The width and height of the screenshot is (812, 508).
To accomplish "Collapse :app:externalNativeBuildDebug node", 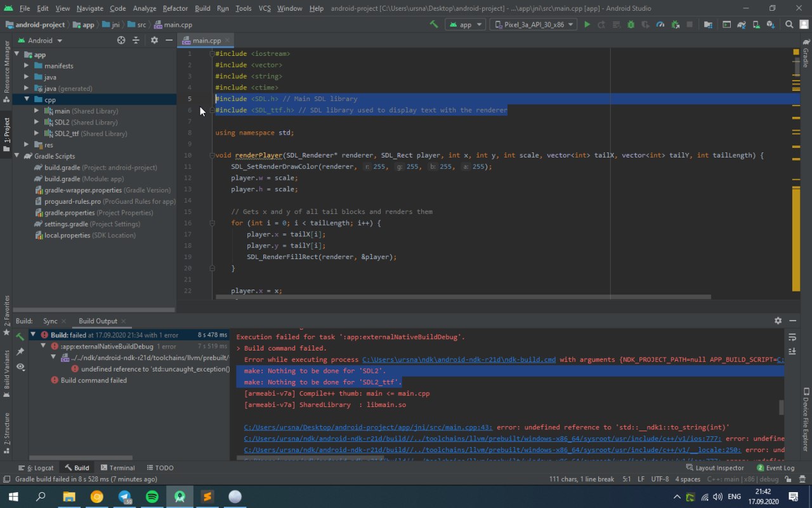I will (x=44, y=346).
